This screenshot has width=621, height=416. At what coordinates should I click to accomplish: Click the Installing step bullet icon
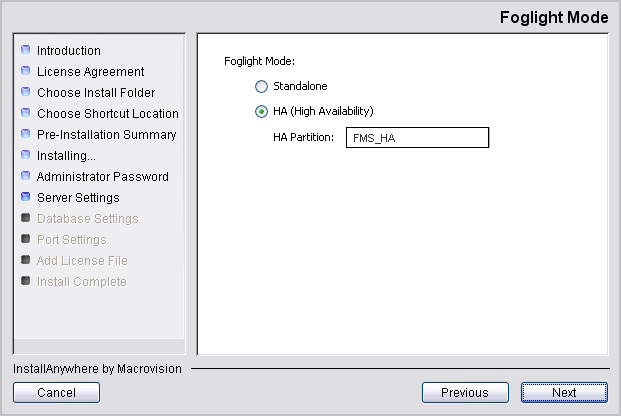[x=26, y=155]
